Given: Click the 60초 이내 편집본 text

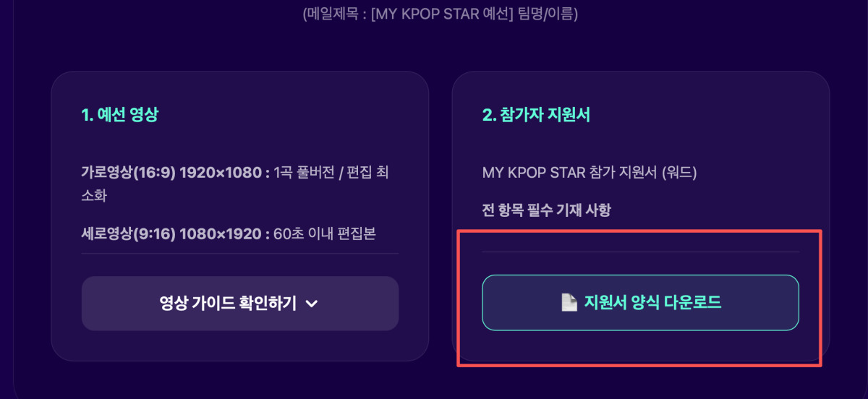Looking at the screenshot, I should click(x=325, y=234).
